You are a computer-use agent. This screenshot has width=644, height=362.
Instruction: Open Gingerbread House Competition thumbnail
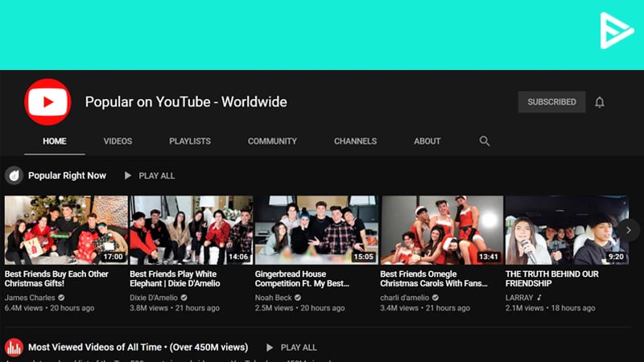point(316,230)
